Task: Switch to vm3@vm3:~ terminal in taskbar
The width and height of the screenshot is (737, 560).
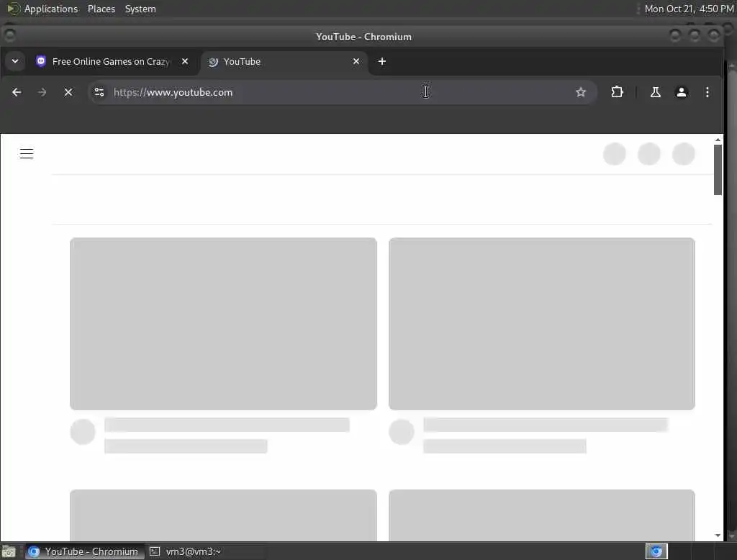Action: point(185,551)
